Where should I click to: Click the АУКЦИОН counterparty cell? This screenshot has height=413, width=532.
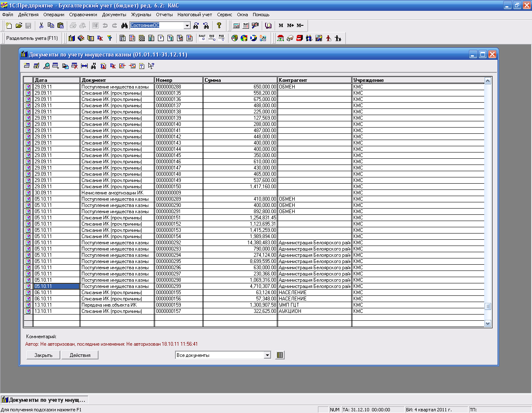tap(315, 311)
